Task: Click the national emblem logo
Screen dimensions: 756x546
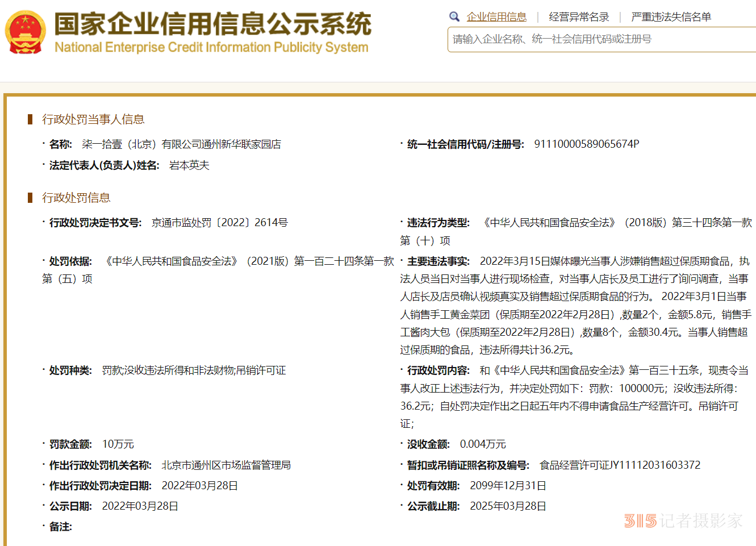Action: tap(25, 32)
